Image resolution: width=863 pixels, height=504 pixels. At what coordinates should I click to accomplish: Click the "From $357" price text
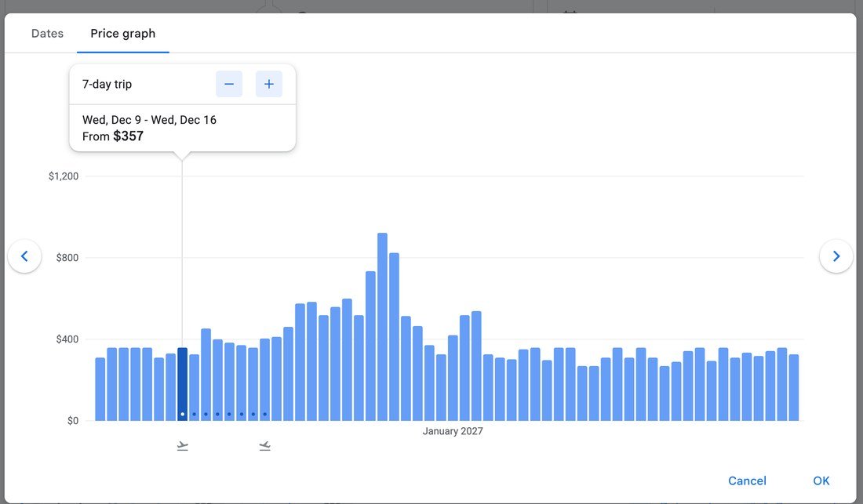click(x=113, y=136)
